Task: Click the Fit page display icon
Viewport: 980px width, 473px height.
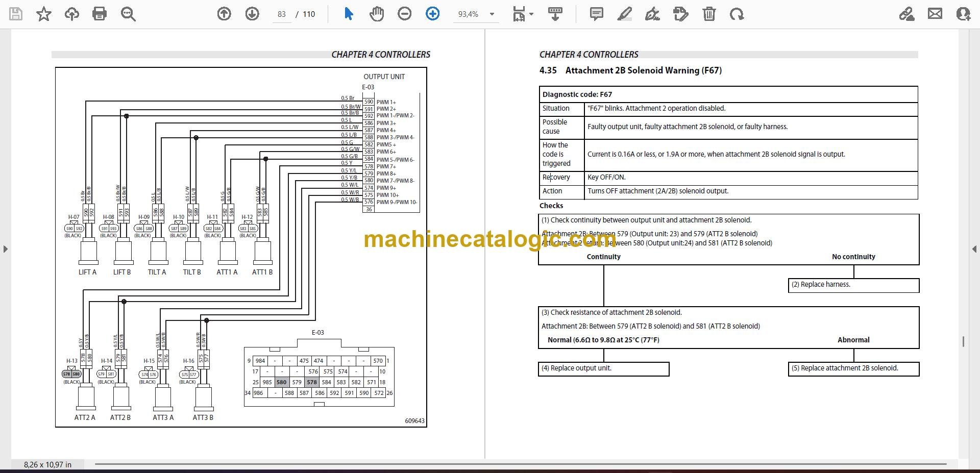Action: [x=519, y=14]
